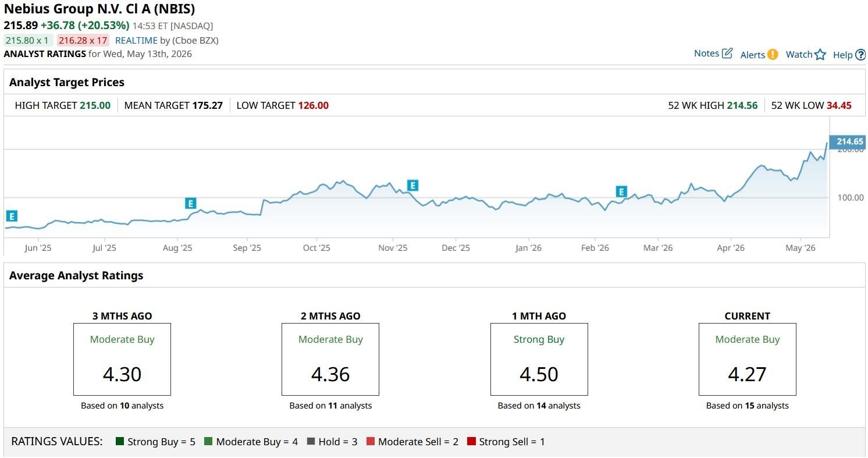Open the Notes edit icon
The image size is (868, 458).
pos(727,54)
